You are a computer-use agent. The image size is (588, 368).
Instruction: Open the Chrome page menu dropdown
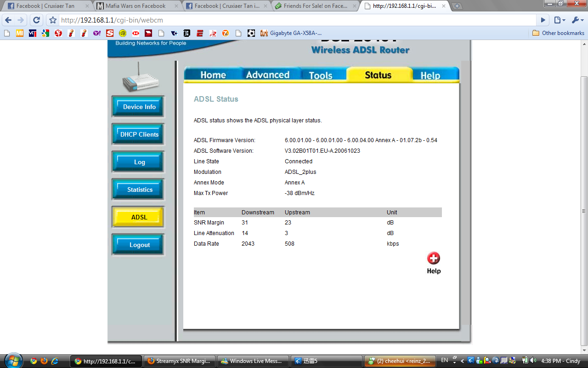(559, 20)
